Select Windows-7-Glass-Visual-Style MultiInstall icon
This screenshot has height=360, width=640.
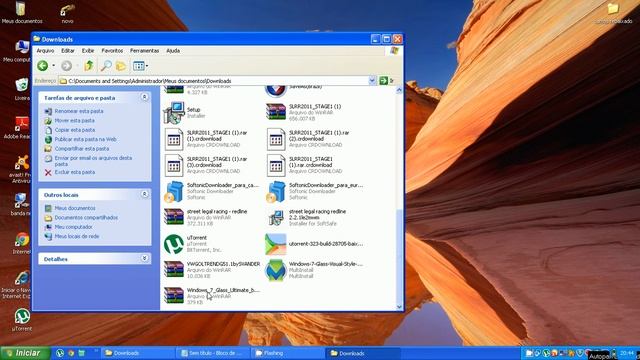(x=276, y=270)
